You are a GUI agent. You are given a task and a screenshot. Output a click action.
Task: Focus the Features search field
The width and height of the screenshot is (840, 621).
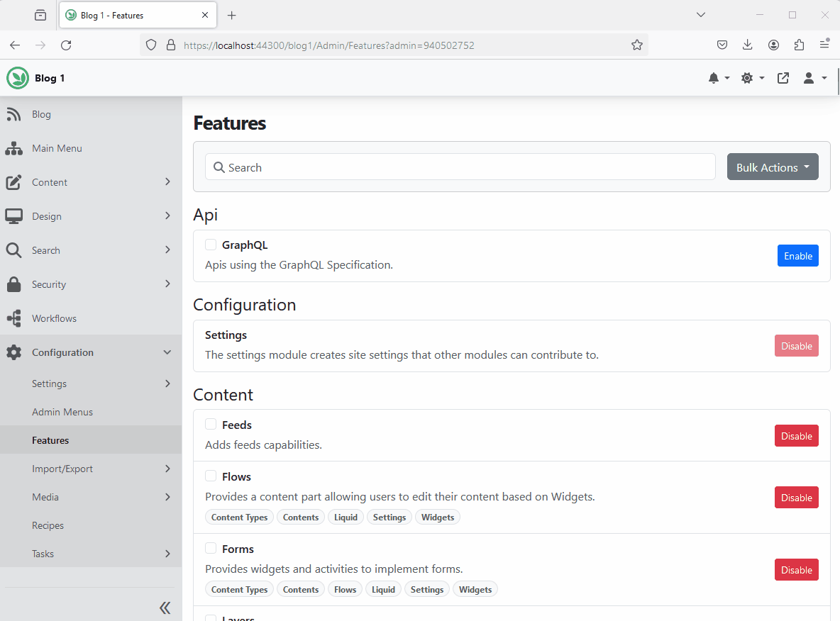[x=460, y=167]
